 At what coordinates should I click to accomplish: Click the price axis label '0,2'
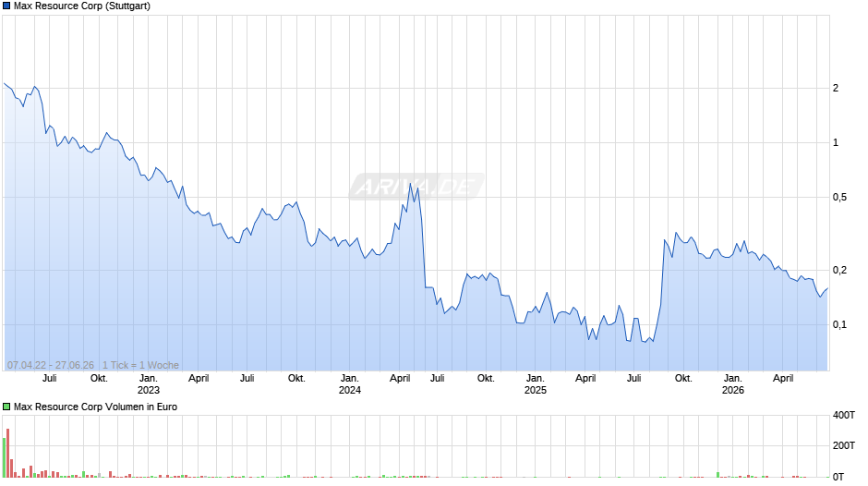pos(839,271)
